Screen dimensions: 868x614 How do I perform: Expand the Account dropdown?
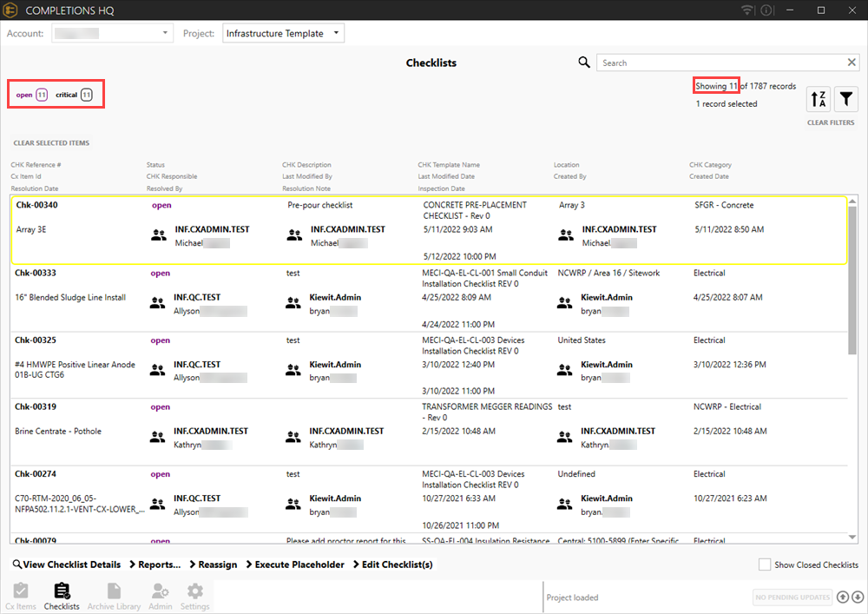tap(113, 34)
